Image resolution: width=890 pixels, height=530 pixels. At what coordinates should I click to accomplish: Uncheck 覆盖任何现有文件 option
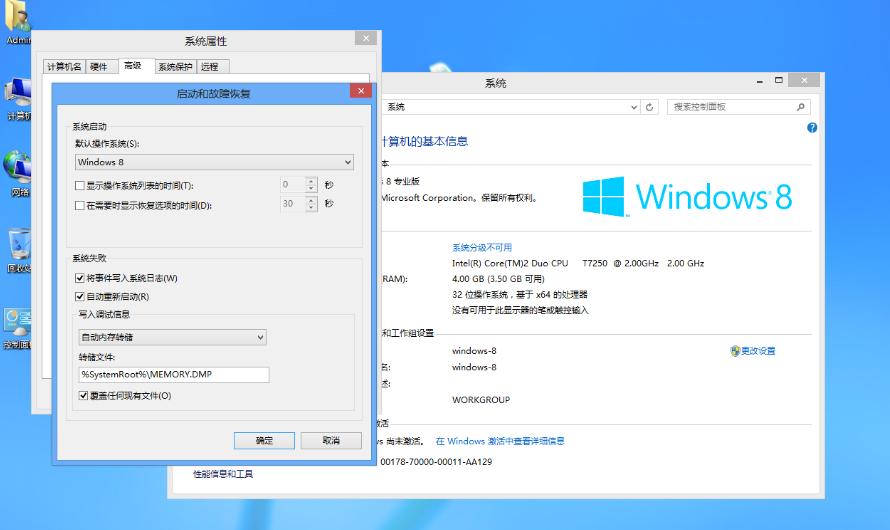pyautogui.click(x=83, y=396)
